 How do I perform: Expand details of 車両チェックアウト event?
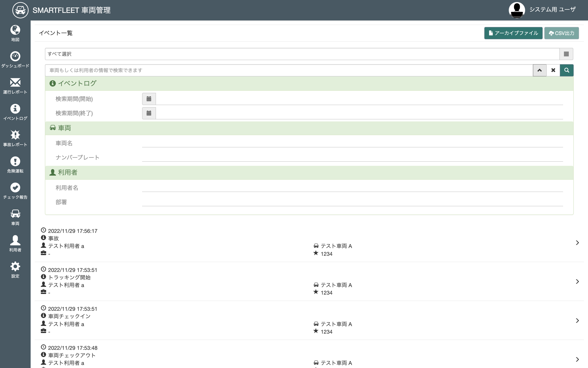point(578,359)
